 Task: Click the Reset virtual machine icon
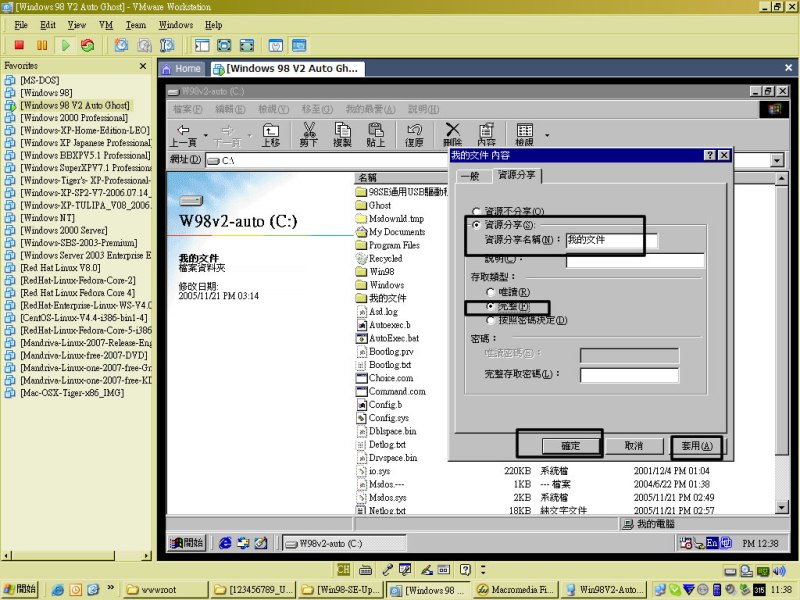point(88,45)
